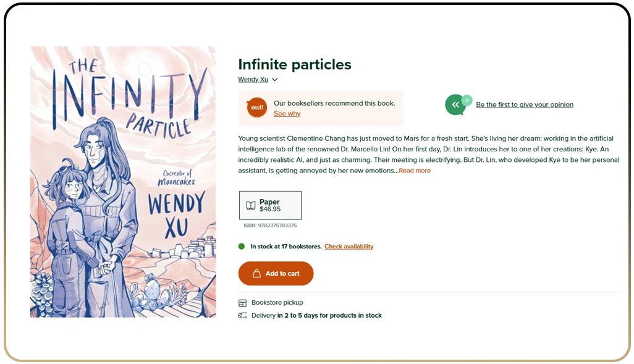Open the Check availability link
The width and height of the screenshot is (634, 364).
pos(349,247)
